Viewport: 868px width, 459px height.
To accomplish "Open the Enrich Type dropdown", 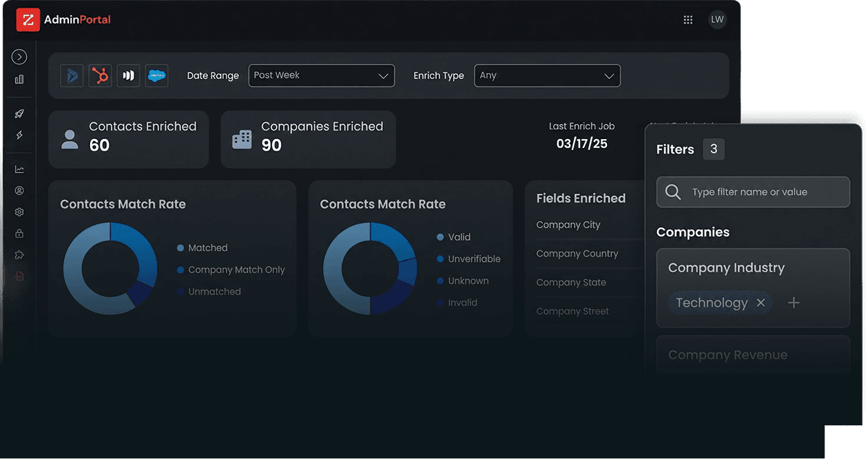I will (547, 76).
